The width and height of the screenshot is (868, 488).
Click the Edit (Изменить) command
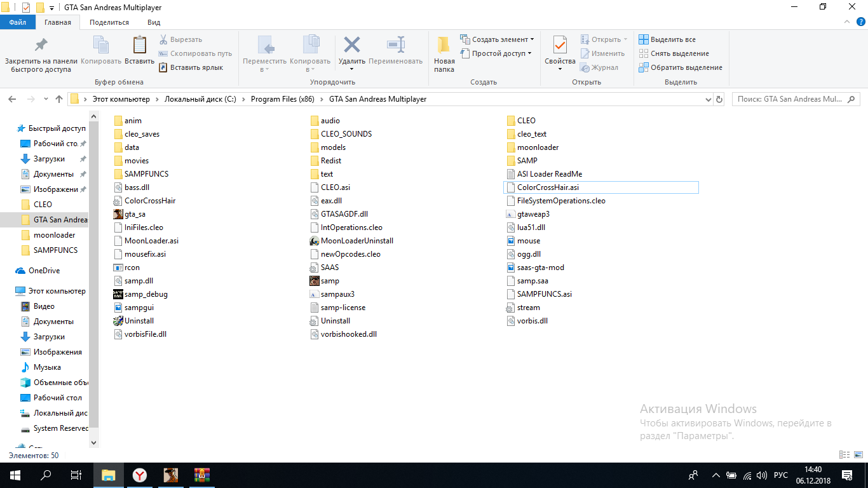602,53
